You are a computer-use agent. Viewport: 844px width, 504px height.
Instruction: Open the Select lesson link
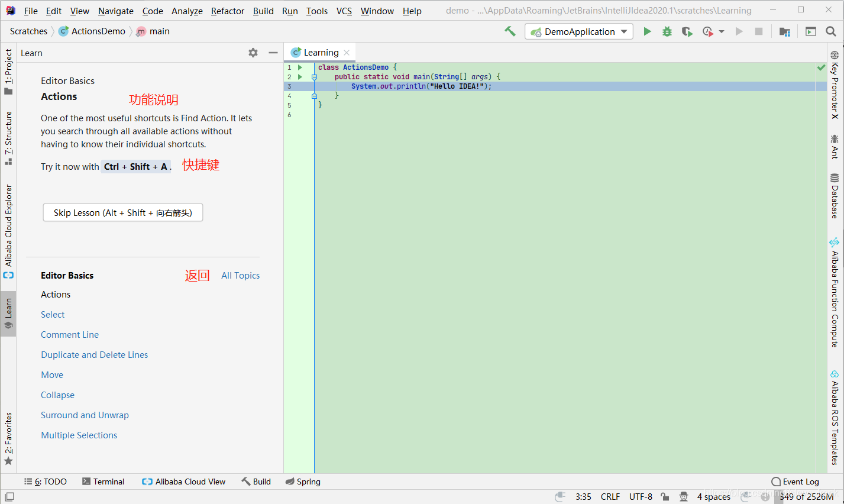point(53,314)
